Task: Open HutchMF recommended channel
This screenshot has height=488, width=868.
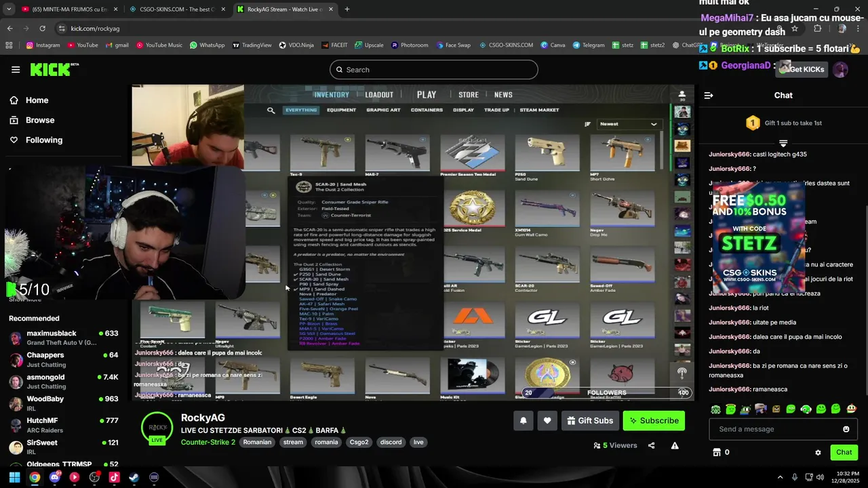Action: pyautogui.click(x=64, y=424)
